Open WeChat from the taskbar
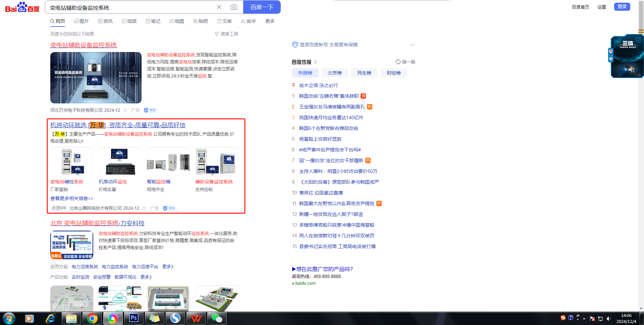The height and width of the screenshot is (325, 644). [x=217, y=318]
